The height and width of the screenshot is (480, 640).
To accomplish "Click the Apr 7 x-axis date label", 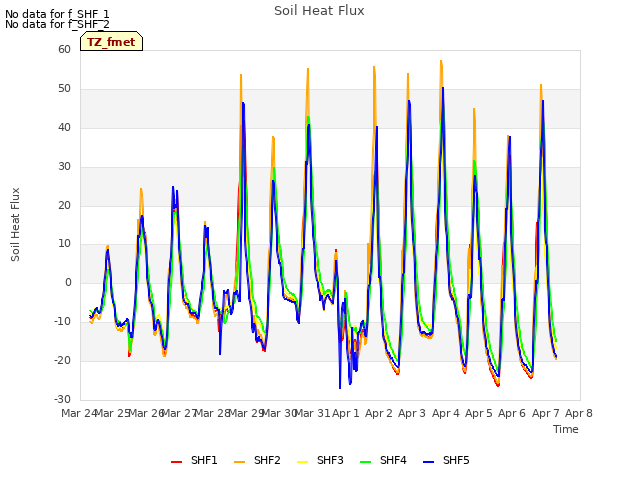I will pyautogui.click(x=546, y=413).
